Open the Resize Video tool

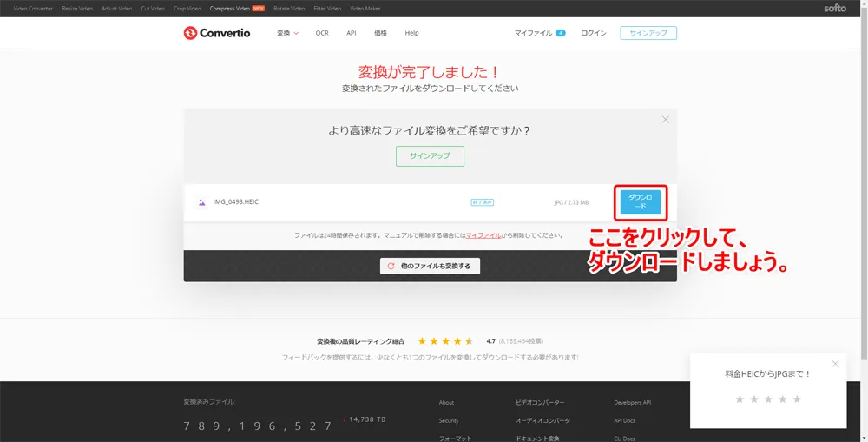77,9
